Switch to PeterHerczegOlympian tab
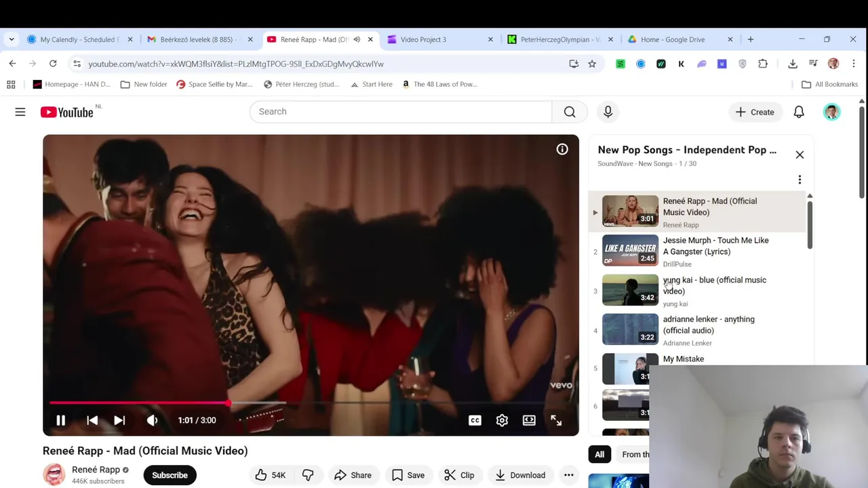Screen dimensions: 868x488 pos(560,39)
